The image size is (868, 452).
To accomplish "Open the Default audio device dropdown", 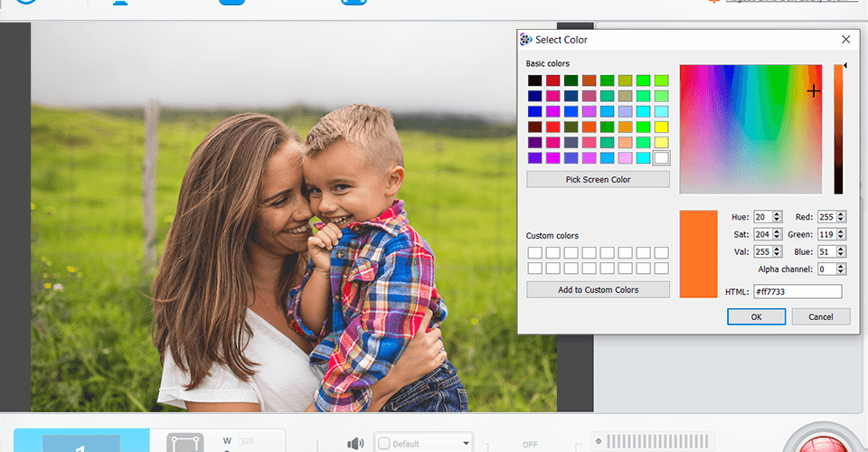I will coord(466,443).
